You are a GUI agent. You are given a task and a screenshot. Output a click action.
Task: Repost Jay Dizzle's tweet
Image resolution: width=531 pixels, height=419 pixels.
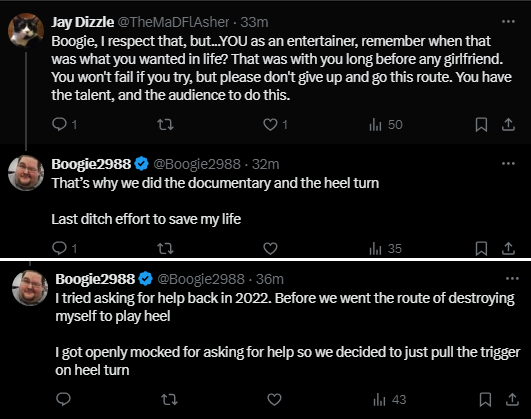click(166, 124)
